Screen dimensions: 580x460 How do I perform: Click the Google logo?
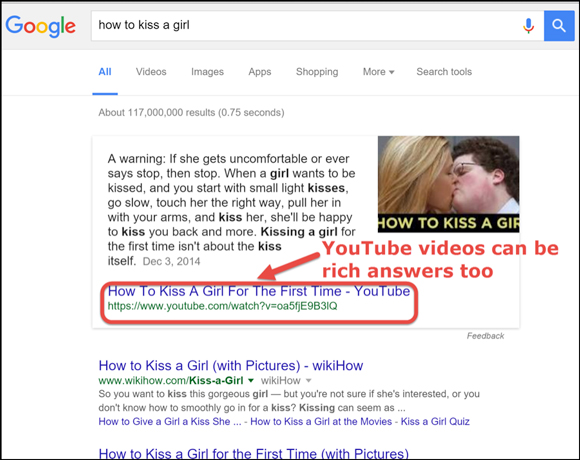click(x=41, y=26)
